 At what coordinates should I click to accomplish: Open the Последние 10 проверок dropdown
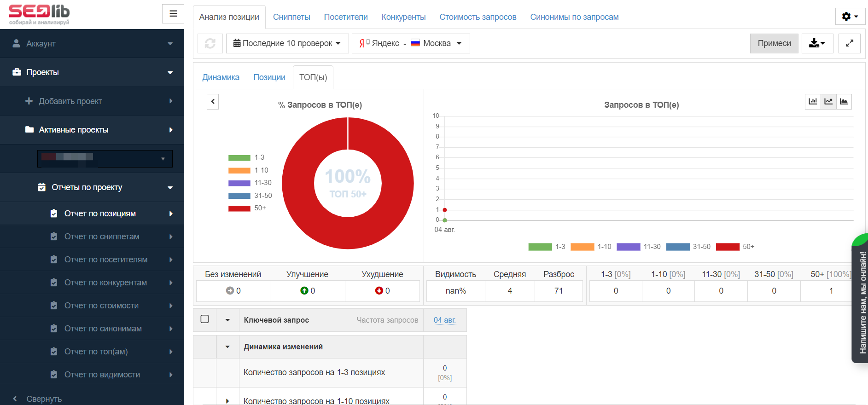coord(287,43)
